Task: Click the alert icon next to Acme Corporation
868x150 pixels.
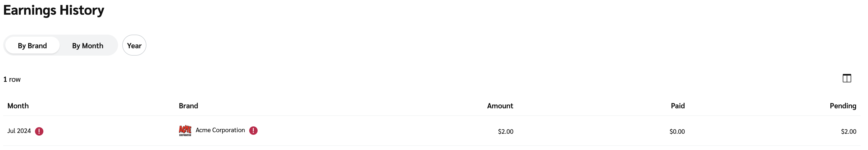Action: tap(253, 131)
